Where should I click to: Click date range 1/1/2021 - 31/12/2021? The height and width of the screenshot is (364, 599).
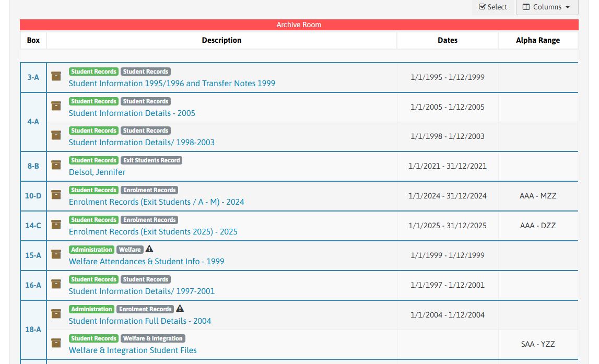[x=448, y=166]
